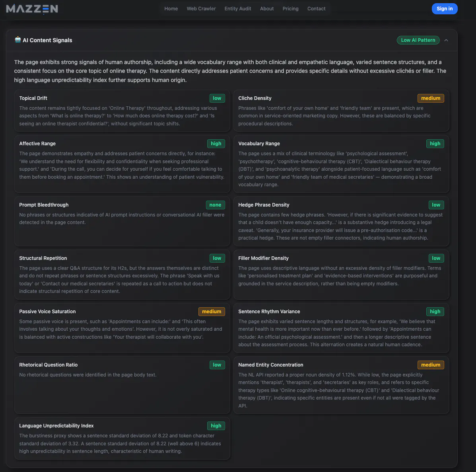Click the low badge on Structural Repetition

point(217,258)
